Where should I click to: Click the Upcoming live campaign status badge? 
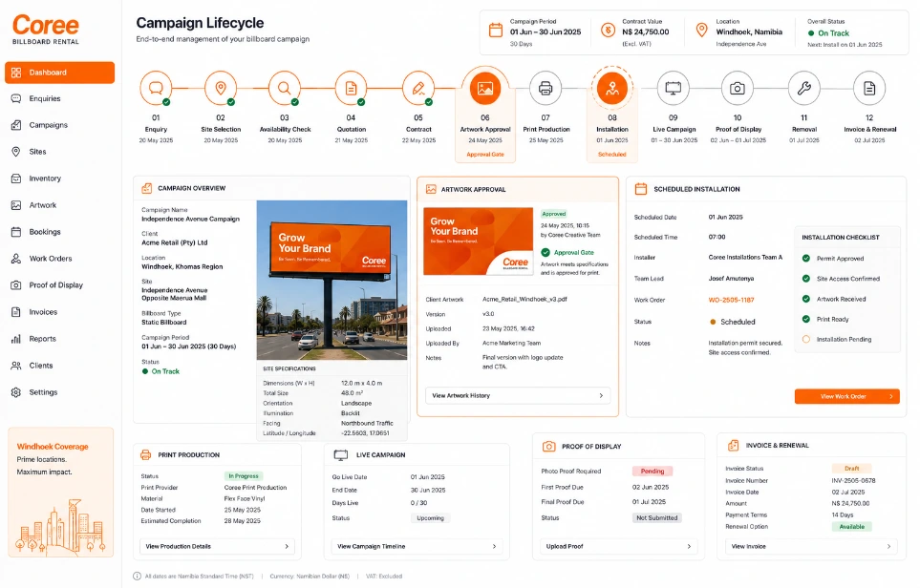430,518
